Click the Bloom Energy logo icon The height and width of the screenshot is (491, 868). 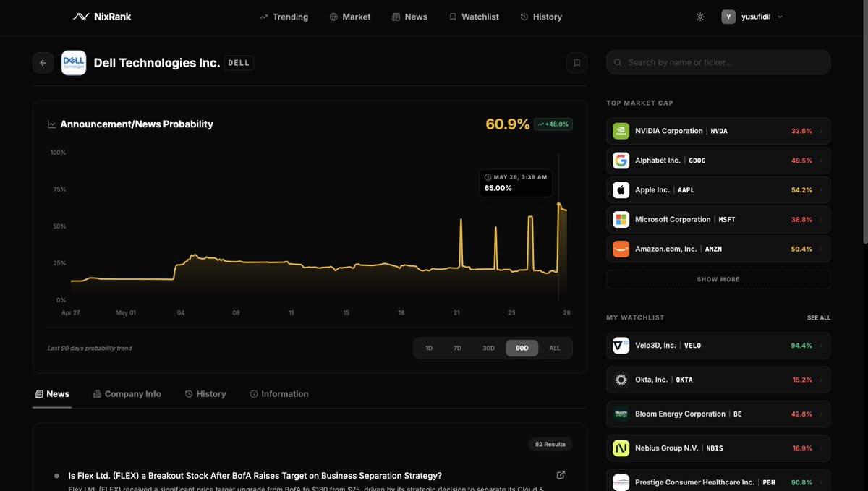click(x=621, y=414)
